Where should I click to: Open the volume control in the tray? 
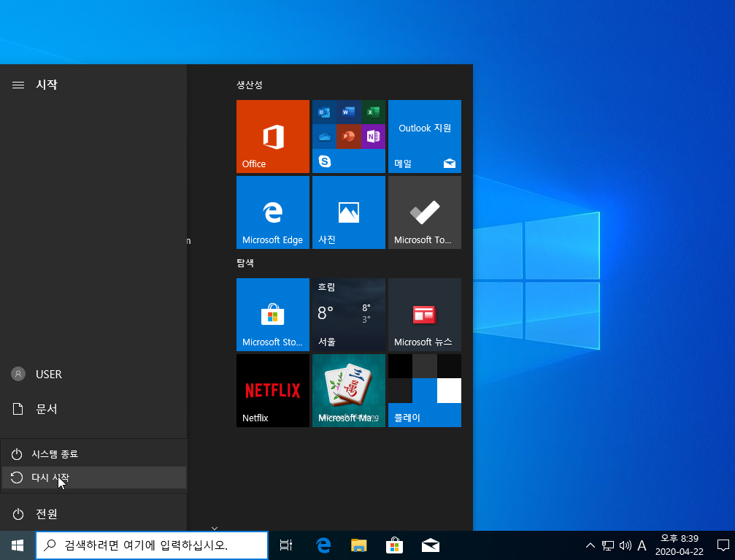tap(625, 545)
